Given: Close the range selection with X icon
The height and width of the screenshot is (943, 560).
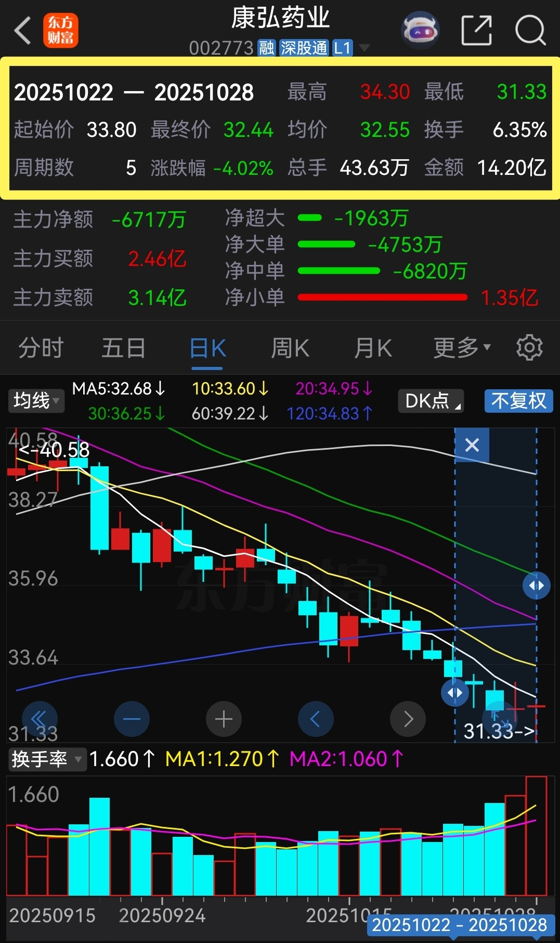Looking at the screenshot, I should point(472,445).
